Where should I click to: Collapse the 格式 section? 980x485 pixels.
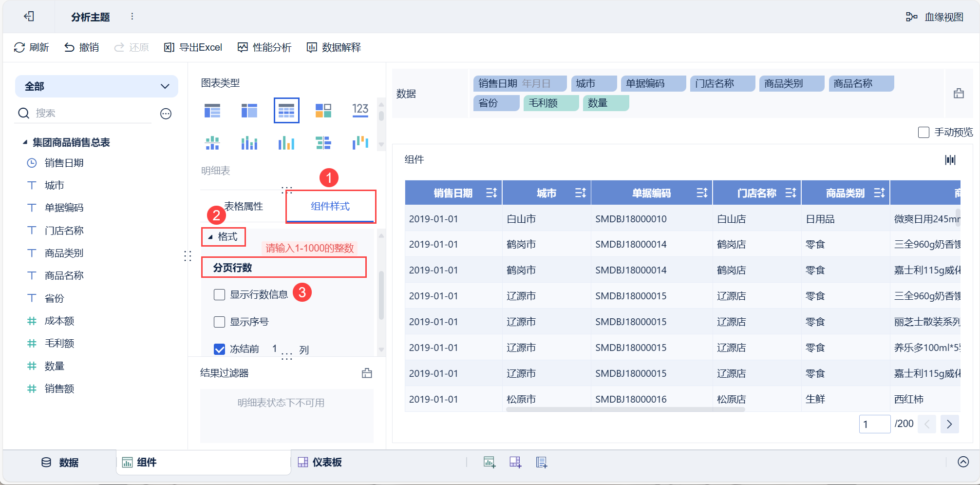pos(210,237)
